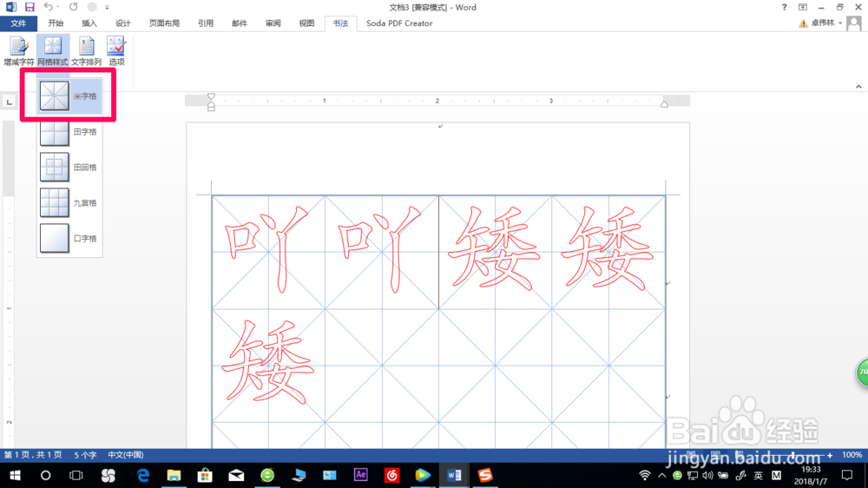Expand the Quick Access Toolbar customize arrow
The height and width of the screenshot is (488, 868).
[x=107, y=8]
